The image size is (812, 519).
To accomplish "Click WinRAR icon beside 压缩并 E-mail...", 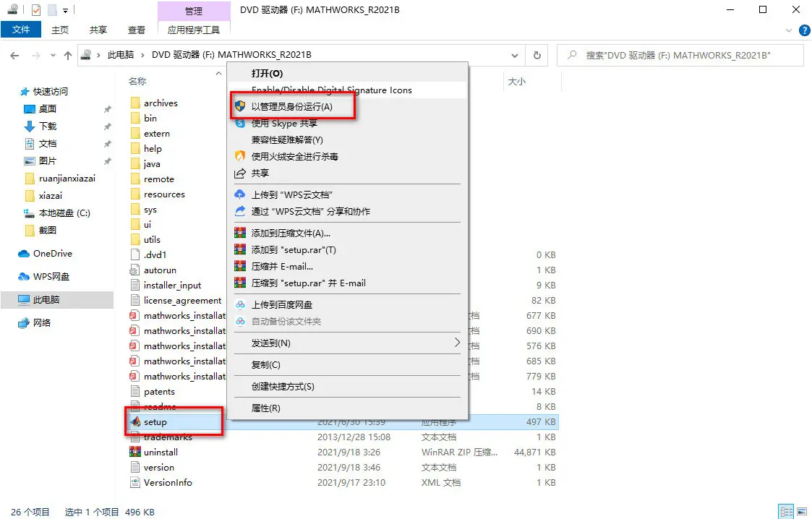I will [x=240, y=267].
